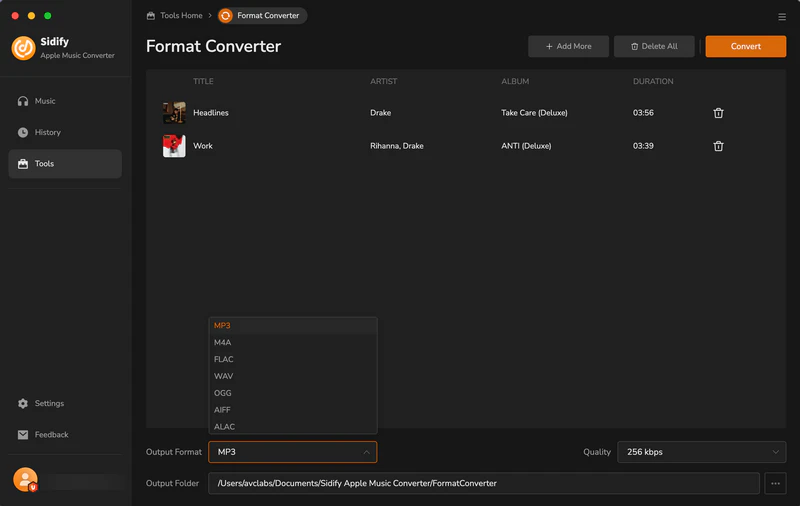The image size is (800, 506).
Task: Delete the Work track with trash icon
Action: tap(718, 146)
